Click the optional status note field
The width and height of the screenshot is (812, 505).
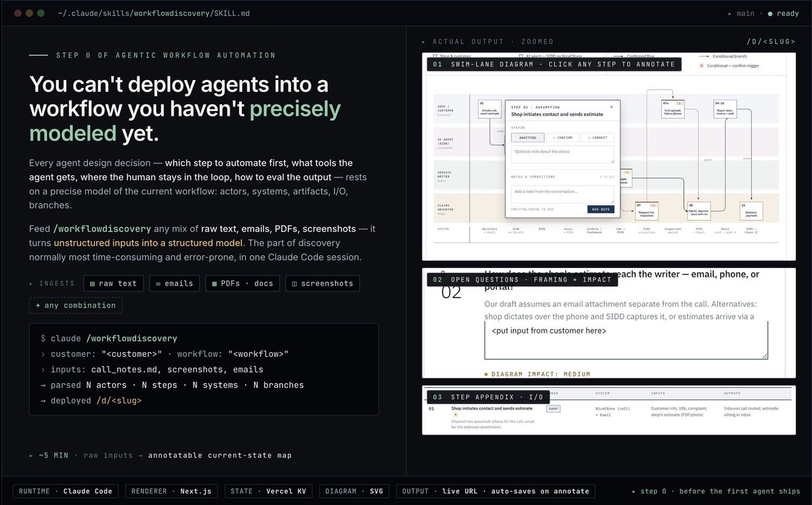coord(562,154)
